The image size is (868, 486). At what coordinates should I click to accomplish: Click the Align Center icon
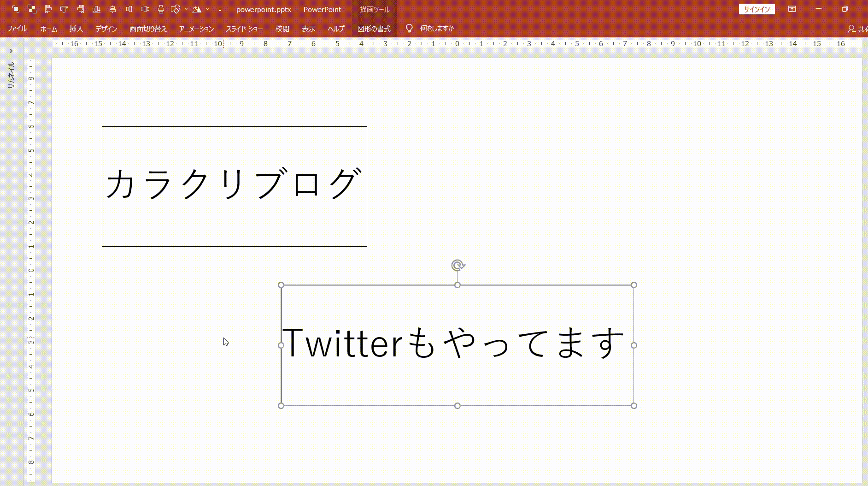point(113,9)
